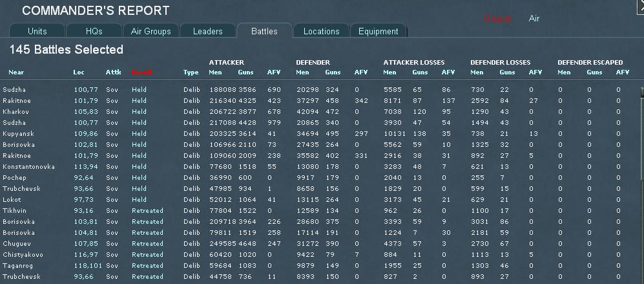Click the Retreated result in the Chuguev row

click(147, 244)
